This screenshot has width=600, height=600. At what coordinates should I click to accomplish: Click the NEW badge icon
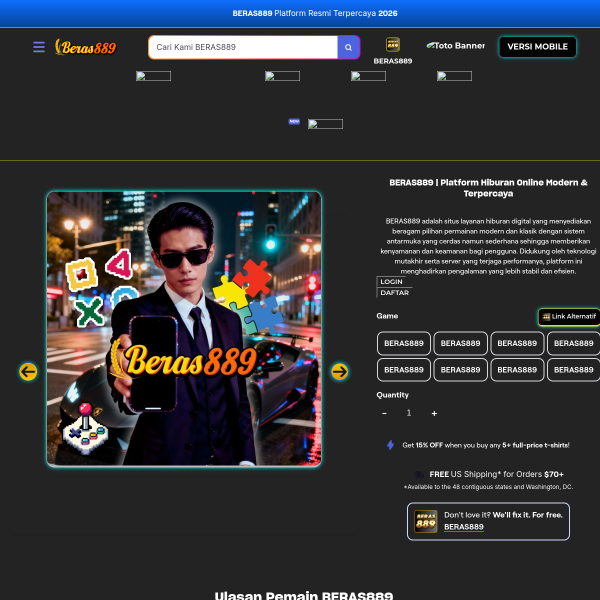tap(294, 121)
